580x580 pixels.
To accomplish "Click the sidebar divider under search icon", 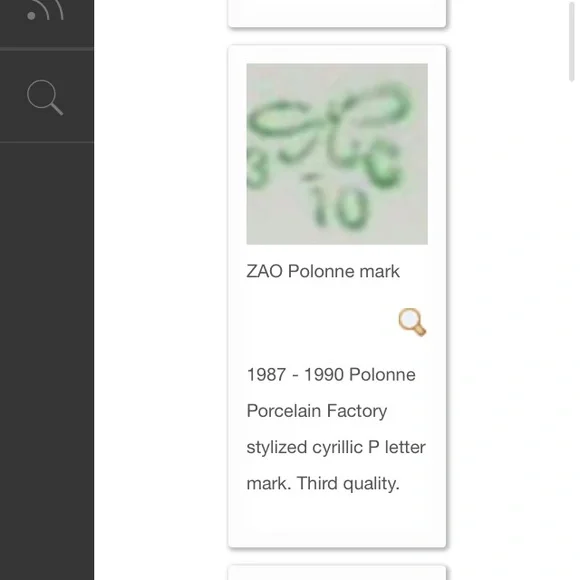I will [47, 142].
